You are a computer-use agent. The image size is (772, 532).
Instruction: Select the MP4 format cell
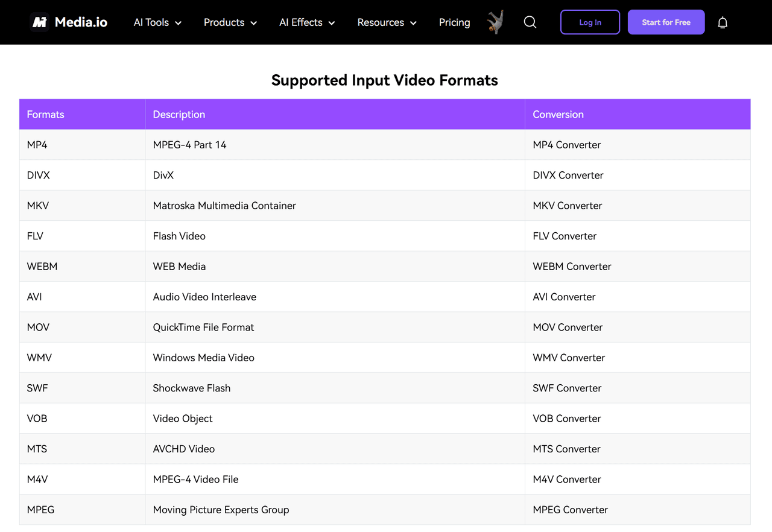82,145
